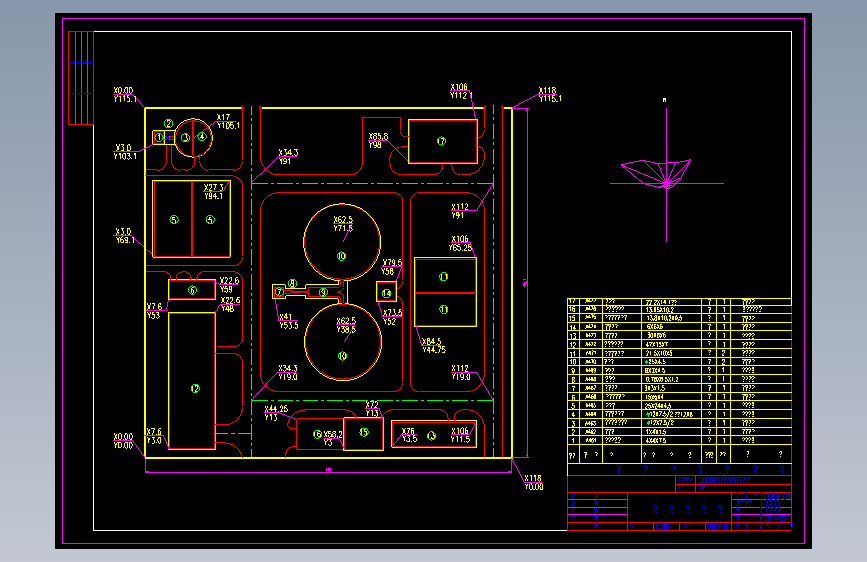
Task: Click the 2000.9 date in title block
Action: pyautogui.click(x=717, y=527)
